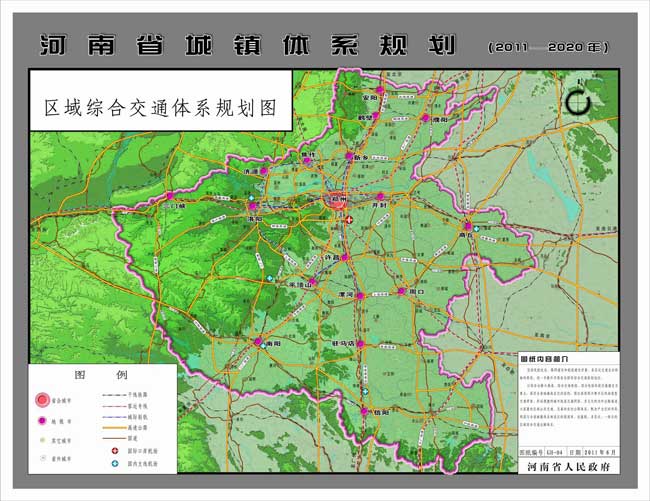Click the provincial capital symbol in the legend
Viewport: 650px width, 501px height.
pyautogui.click(x=42, y=399)
